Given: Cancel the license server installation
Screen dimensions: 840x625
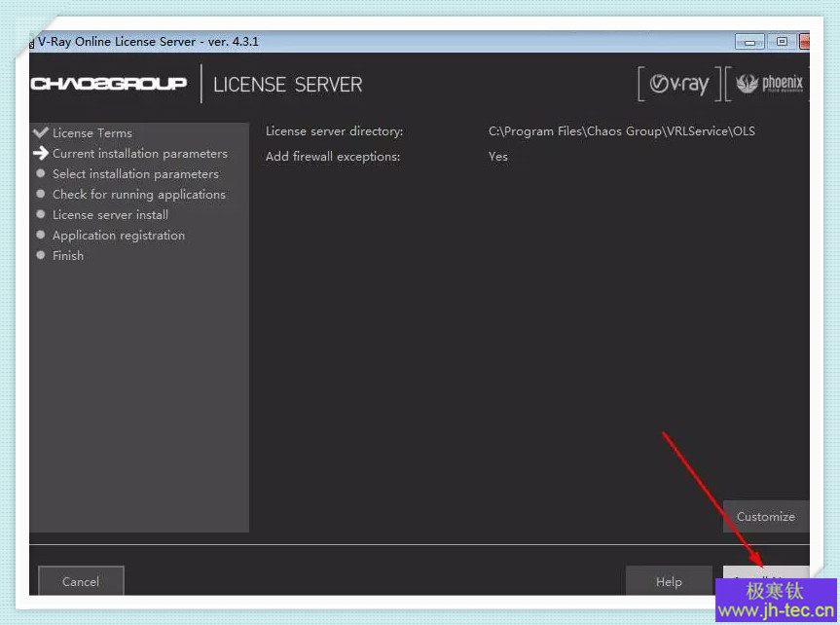Looking at the screenshot, I should pos(81,581).
